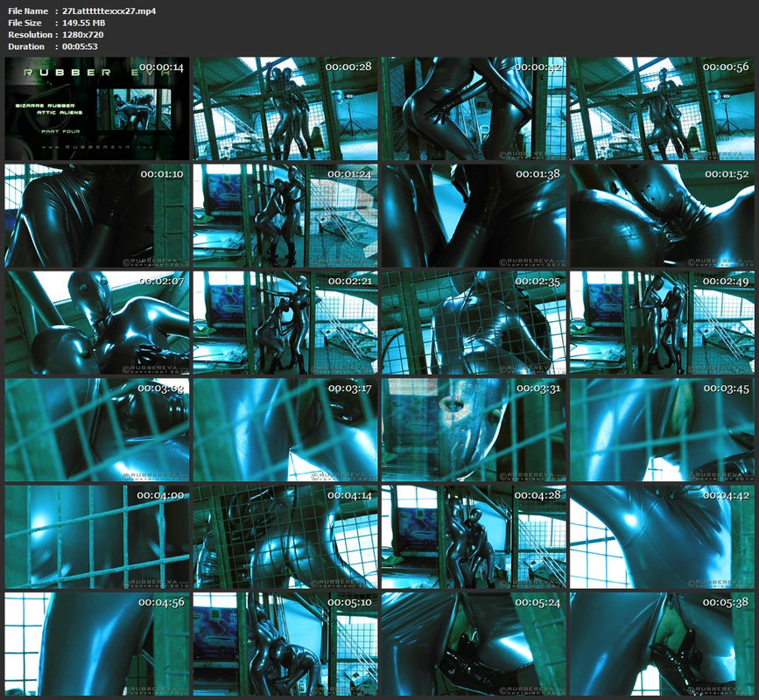Click the file name 27Lattttttexxx27.mp4 text
This screenshot has height=700, width=759.
pos(109,10)
